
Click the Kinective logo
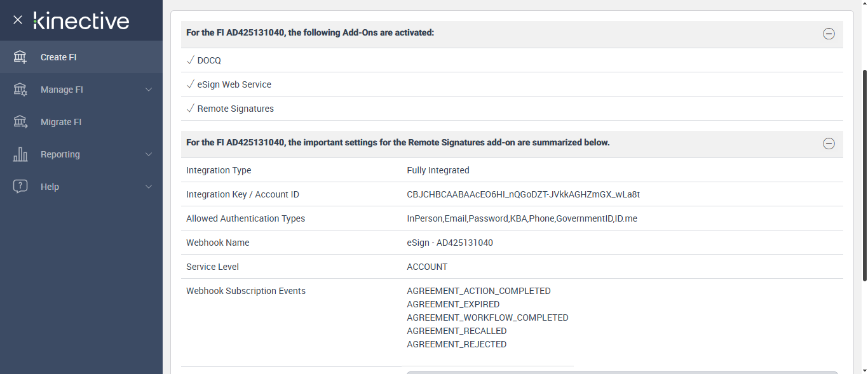(81, 20)
